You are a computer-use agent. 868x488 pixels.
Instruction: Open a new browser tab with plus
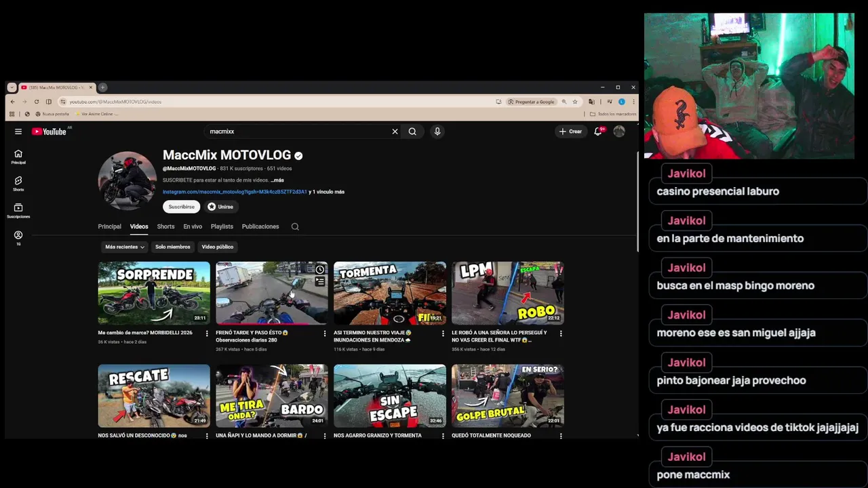pyautogui.click(x=102, y=87)
